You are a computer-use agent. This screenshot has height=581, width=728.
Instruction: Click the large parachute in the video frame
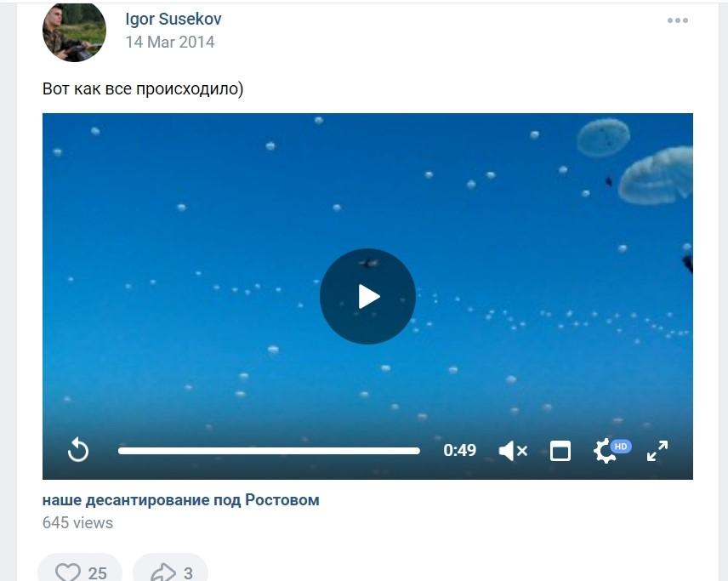tap(657, 176)
